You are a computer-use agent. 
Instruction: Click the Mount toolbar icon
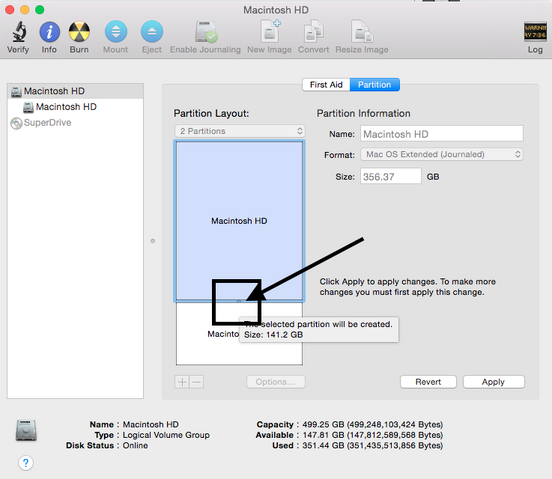click(116, 32)
